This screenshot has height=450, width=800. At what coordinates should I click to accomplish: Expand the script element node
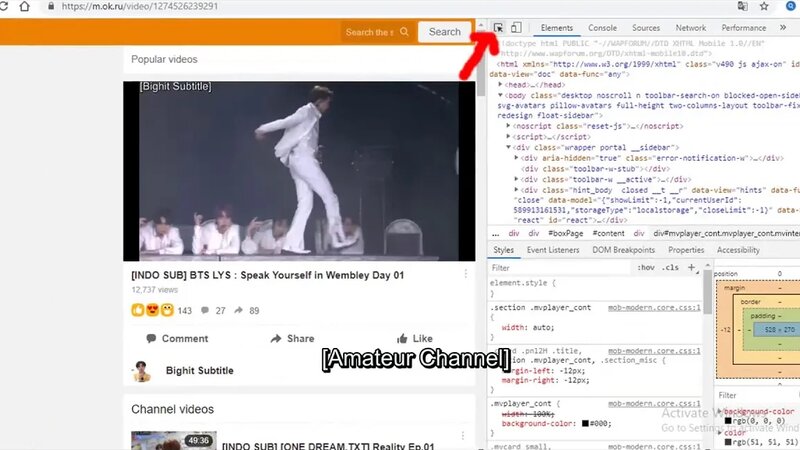click(x=508, y=137)
